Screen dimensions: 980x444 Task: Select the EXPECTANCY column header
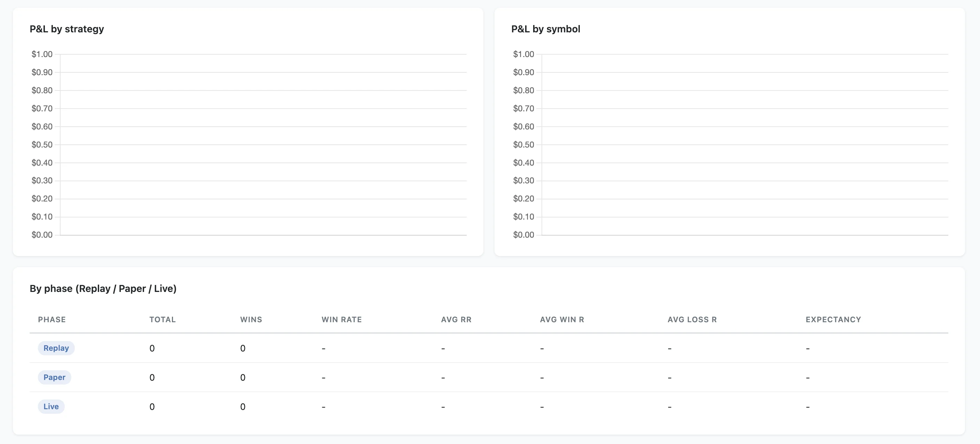[x=833, y=319]
